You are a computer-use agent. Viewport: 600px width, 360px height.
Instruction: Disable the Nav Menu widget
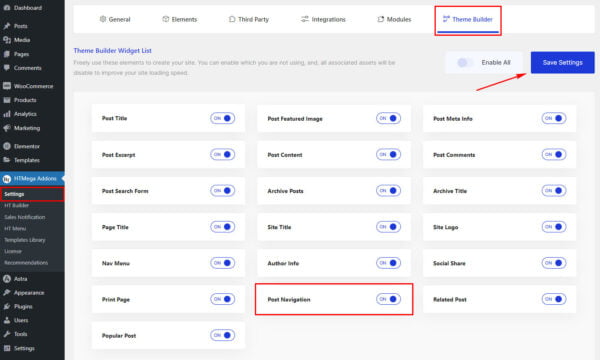tap(222, 263)
